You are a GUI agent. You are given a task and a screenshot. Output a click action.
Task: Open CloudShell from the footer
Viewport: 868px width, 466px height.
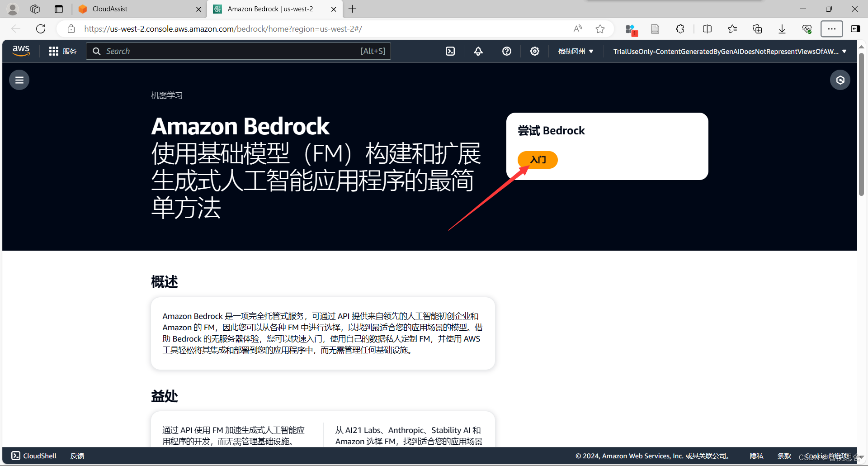click(x=34, y=456)
